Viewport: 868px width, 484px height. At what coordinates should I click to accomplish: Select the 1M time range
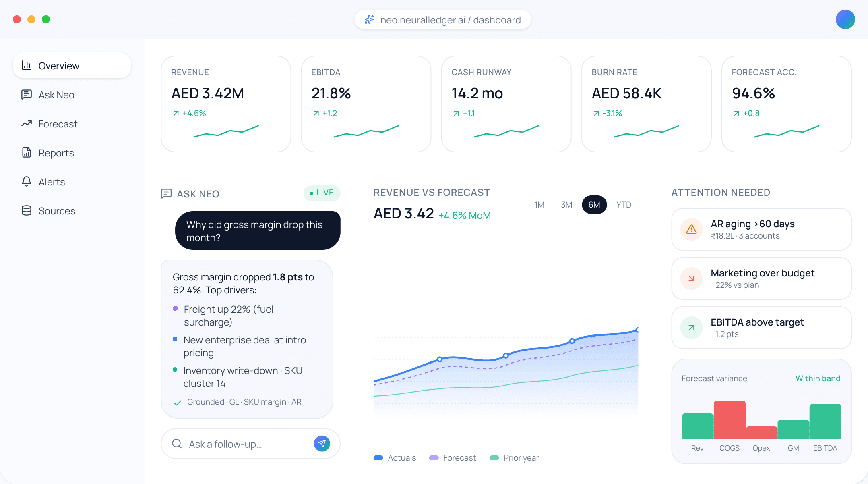click(539, 205)
